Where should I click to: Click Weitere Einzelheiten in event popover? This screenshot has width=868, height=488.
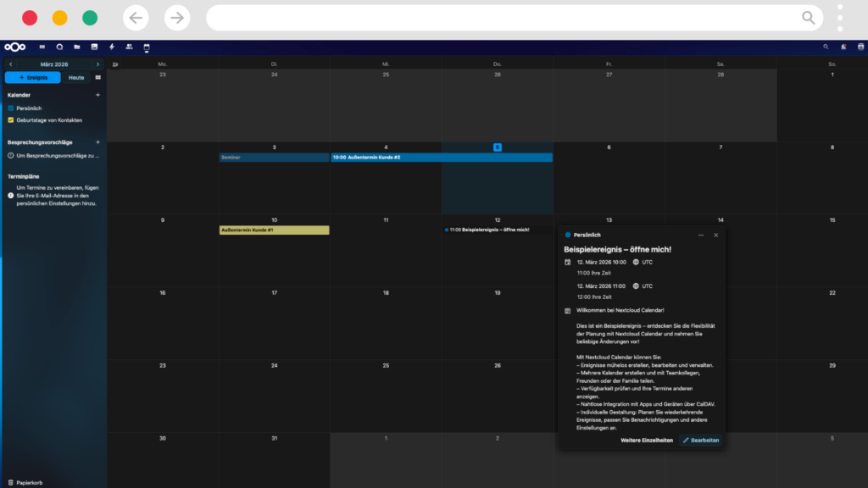point(647,441)
